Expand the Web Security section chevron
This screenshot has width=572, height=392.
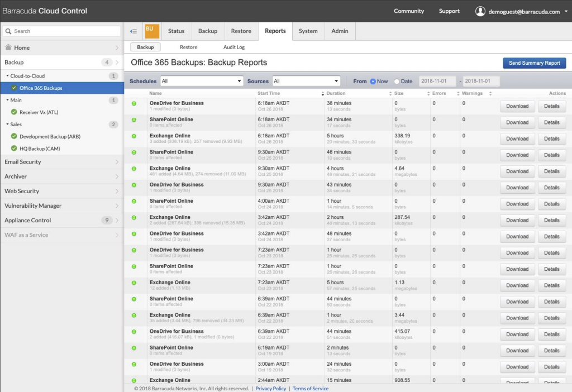tap(117, 191)
